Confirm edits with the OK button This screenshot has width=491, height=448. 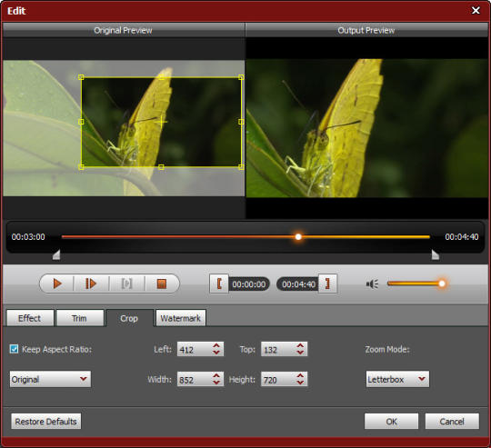tap(391, 422)
